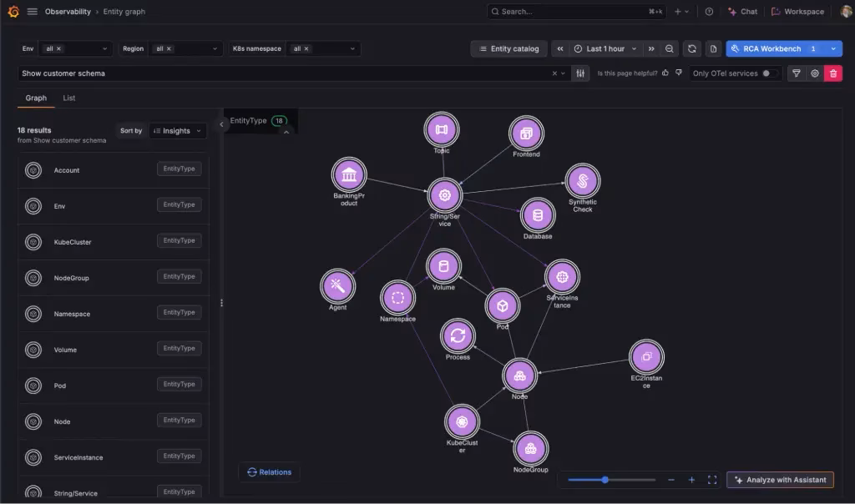The height and width of the screenshot is (504, 855).
Task: Select the Graph tab
Action: point(36,98)
